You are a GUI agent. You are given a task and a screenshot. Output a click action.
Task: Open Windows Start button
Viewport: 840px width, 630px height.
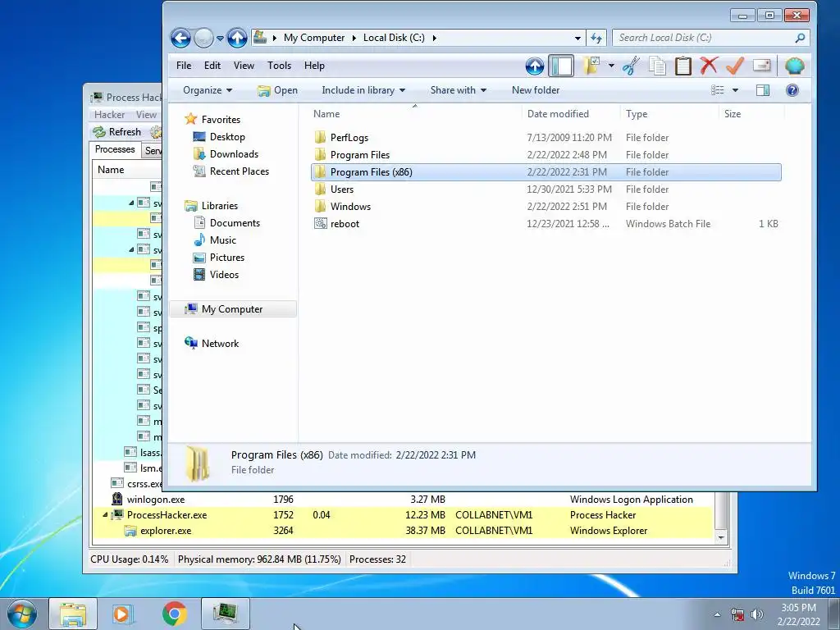click(x=22, y=614)
